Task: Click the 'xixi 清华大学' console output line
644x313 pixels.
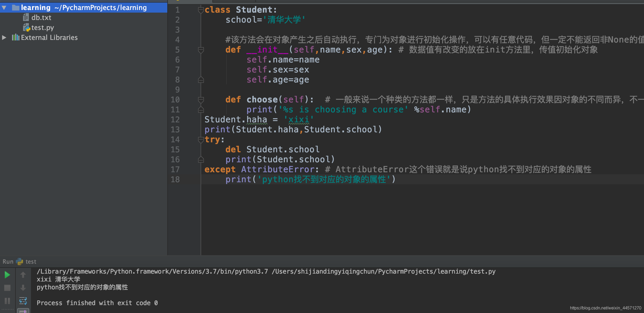Action: 58,280
